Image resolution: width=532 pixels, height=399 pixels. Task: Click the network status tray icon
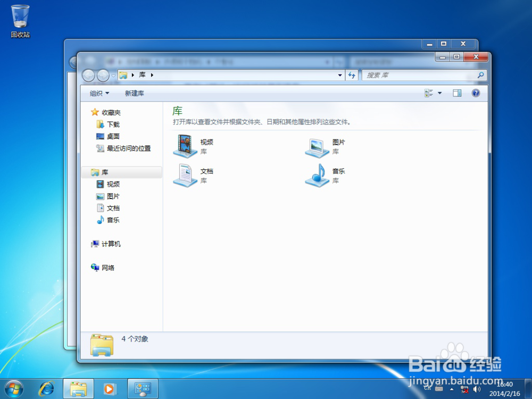click(x=464, y=389)
